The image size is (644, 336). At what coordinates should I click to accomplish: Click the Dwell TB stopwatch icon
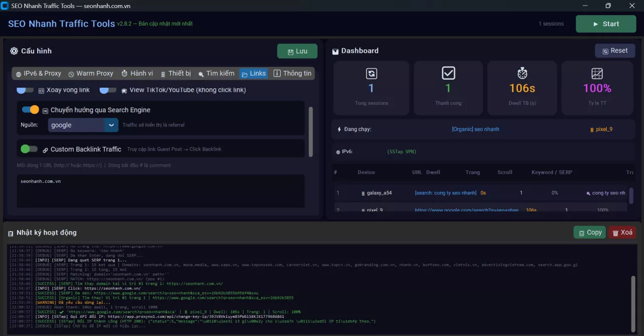522,74
